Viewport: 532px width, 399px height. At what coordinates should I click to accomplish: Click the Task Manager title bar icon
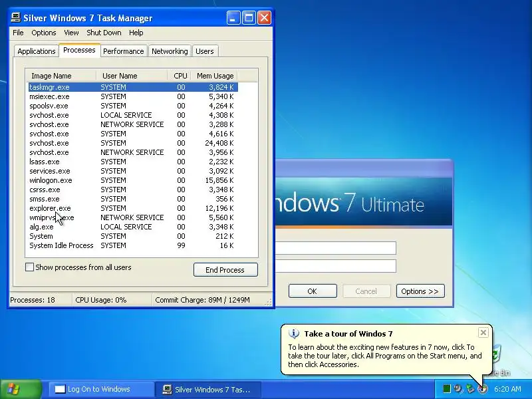(15, 18)
